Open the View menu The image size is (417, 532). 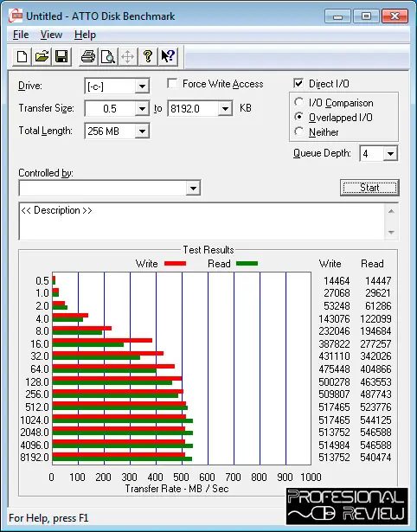pos(51,35)
